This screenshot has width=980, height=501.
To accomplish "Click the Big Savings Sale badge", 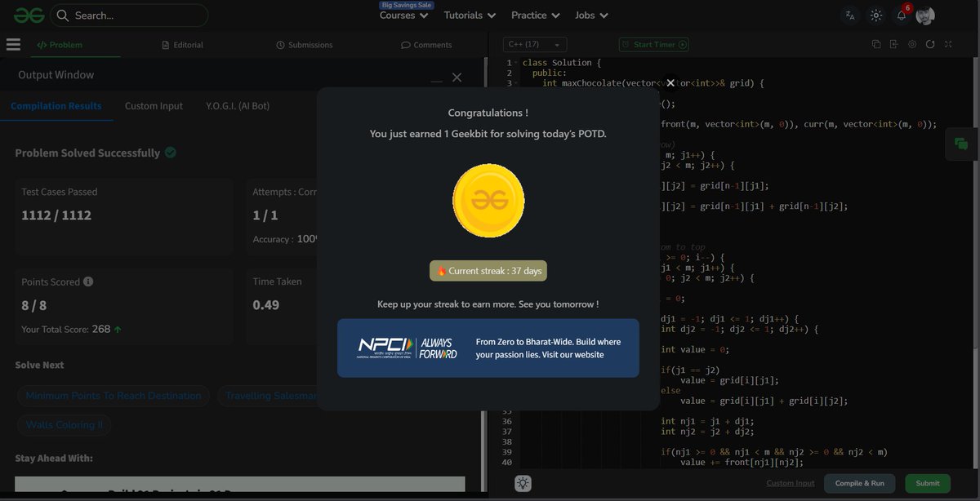I will coord(407,5).
